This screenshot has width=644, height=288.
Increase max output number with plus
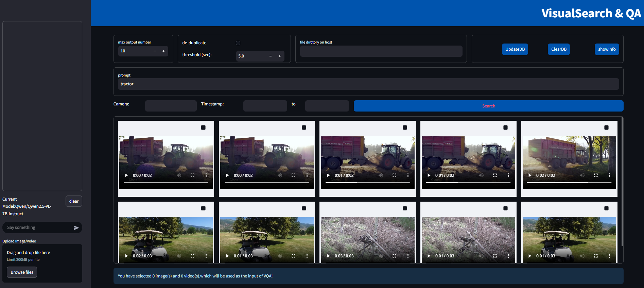click(x=163, y=51)
